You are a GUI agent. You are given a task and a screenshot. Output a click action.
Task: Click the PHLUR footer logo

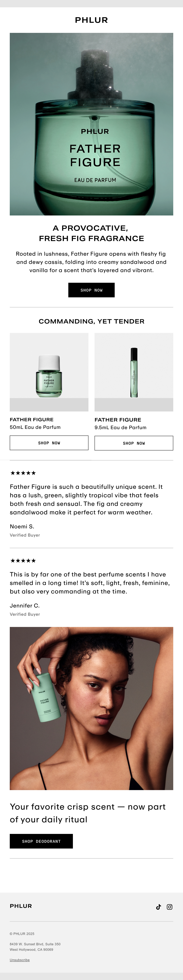click(x=21, y=906)
